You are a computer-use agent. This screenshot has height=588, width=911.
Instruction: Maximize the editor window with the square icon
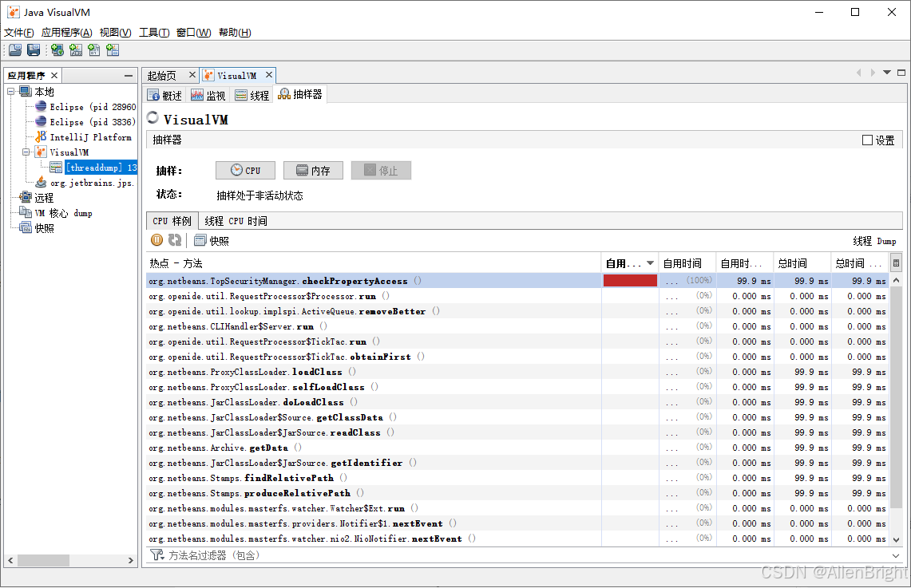point(901,73)
